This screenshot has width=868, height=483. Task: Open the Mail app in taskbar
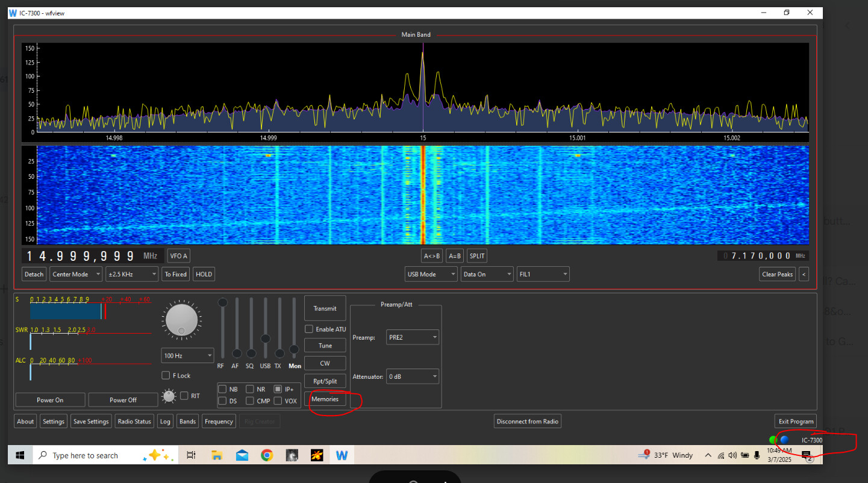click(242, 455)
